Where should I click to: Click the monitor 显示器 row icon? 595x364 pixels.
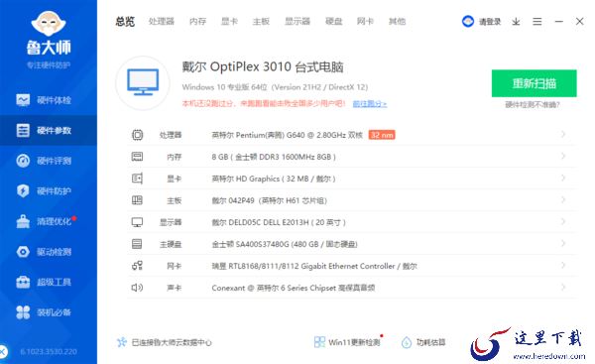(138, 222)
